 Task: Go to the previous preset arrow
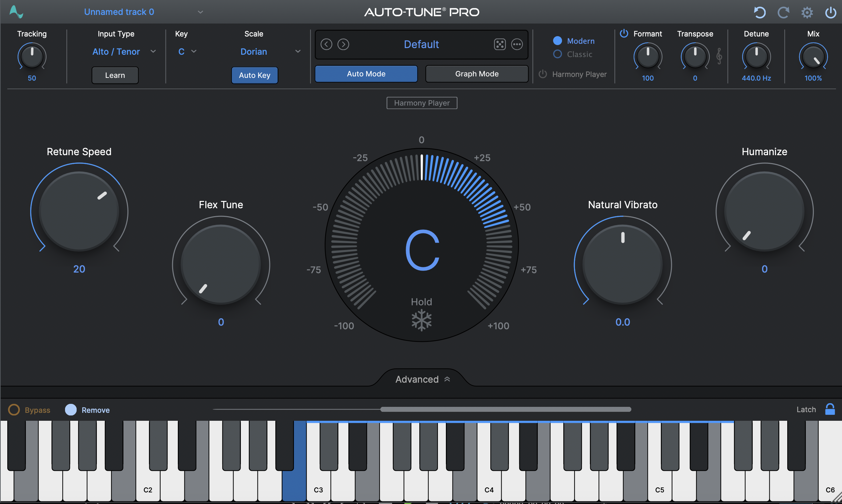[326, 44]
